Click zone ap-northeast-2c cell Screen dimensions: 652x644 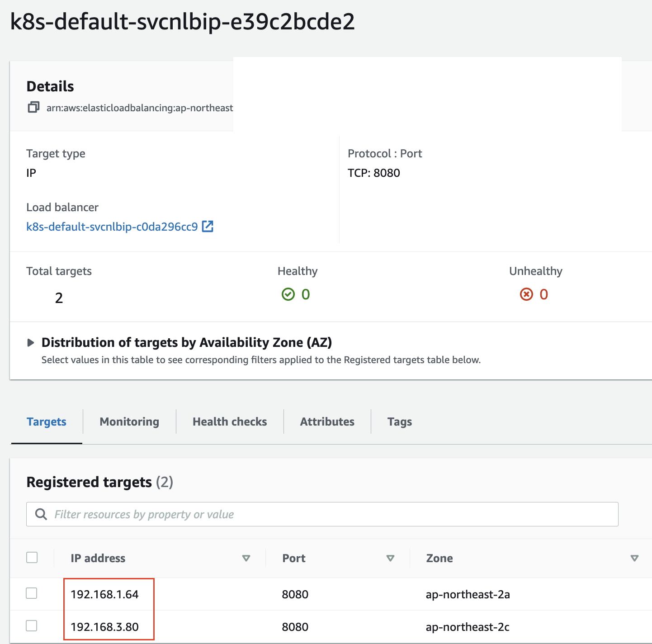[468, 627]
